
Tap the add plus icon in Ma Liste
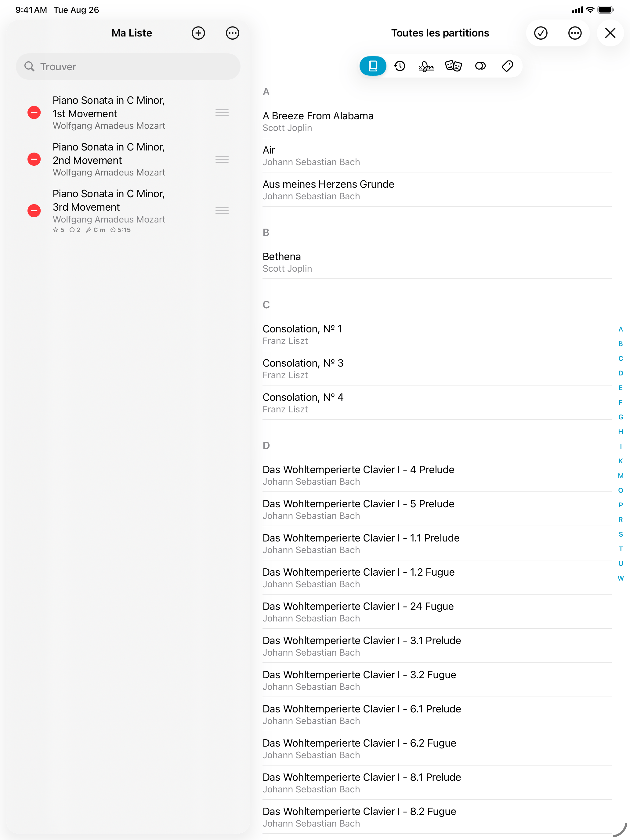click(198, 33)
